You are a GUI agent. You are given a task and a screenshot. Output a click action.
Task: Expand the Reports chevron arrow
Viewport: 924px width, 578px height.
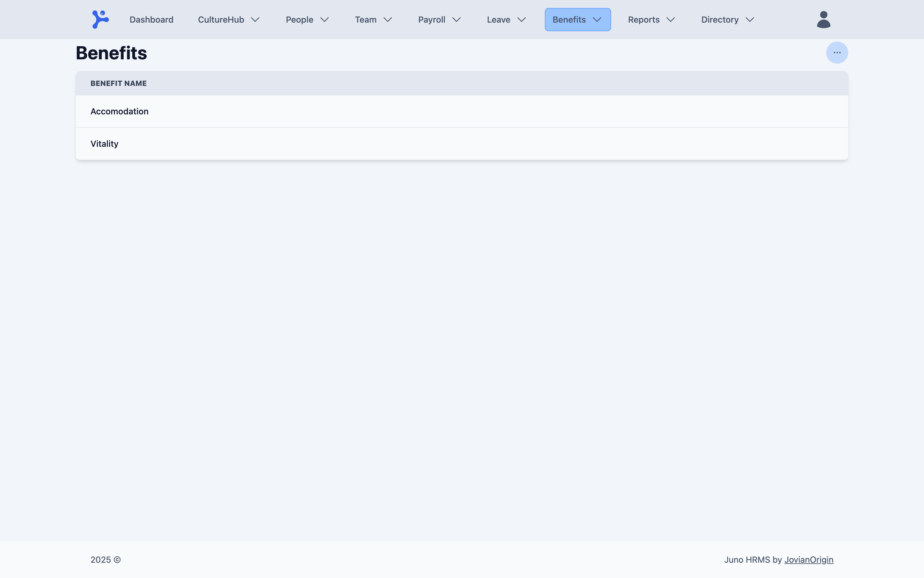click(x=671, y=20)
